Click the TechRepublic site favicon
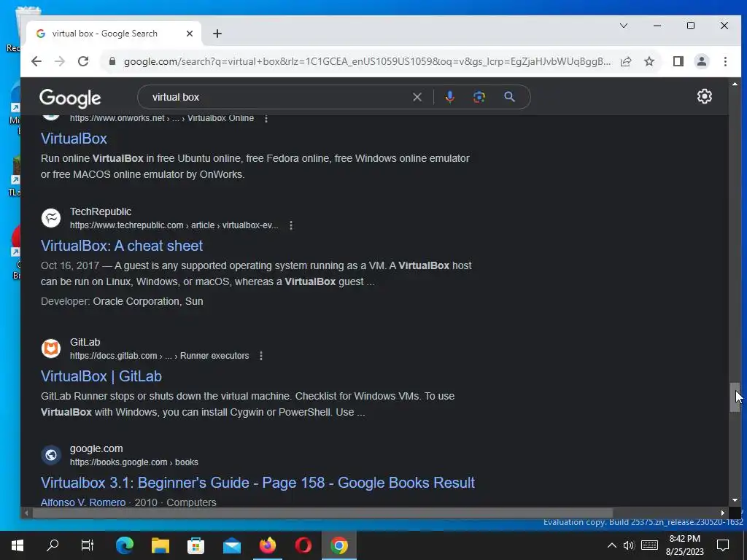Image resolution: width=747 pixels, height=560 pixels. point(51,217)
